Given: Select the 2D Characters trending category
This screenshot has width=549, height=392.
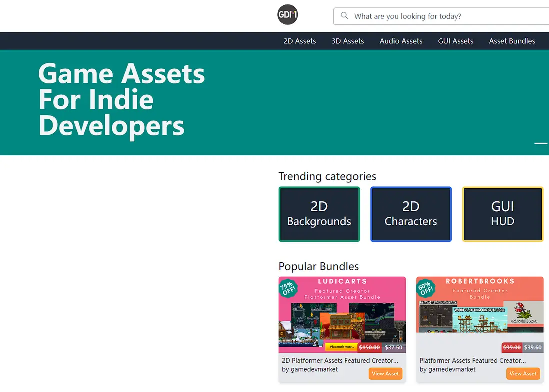Looking at the screenshot, I should (x=411, y=214).
